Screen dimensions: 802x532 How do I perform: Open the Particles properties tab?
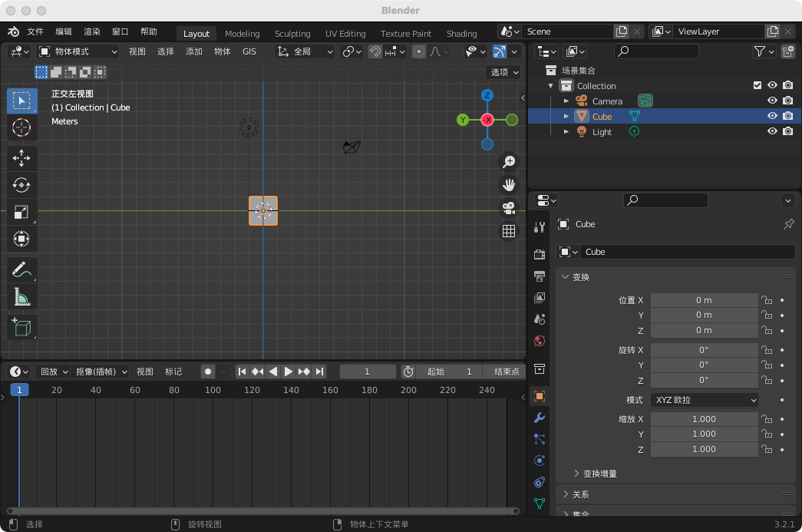pyautogui.click(x=539, y=439)
